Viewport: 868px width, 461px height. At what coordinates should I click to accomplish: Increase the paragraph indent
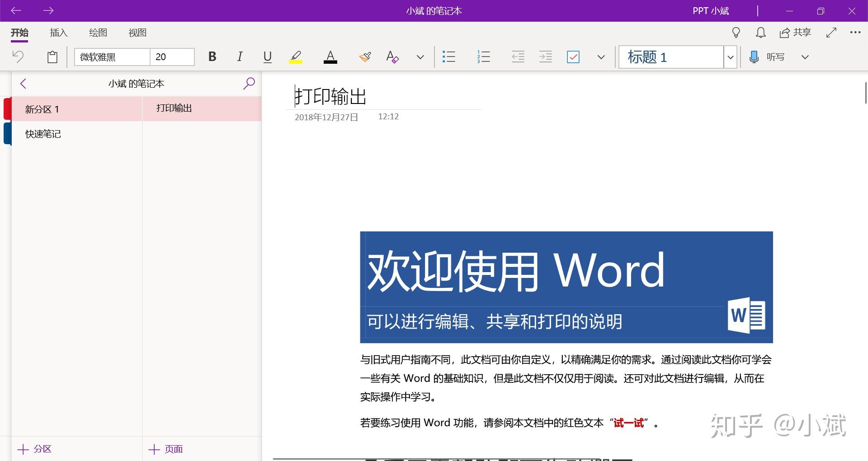546,56
